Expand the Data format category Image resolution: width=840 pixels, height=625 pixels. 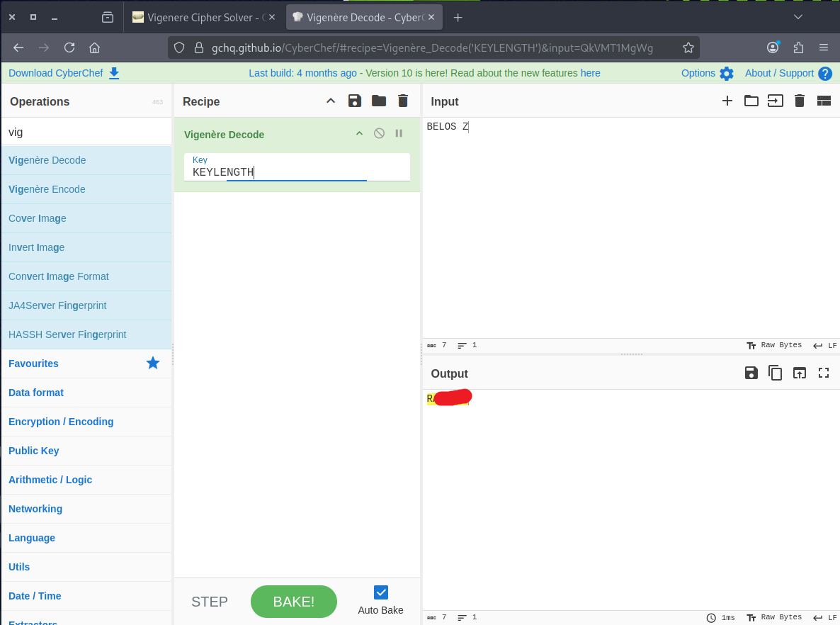(x=36, y=393)
